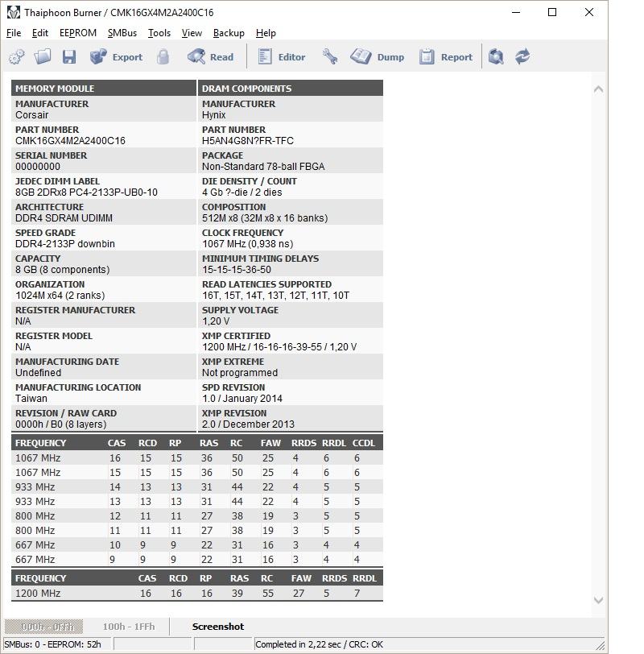Click XMP revision 2.0 / December 2013
The width and height of the screenshot is (644, 654).
(248, 424)
